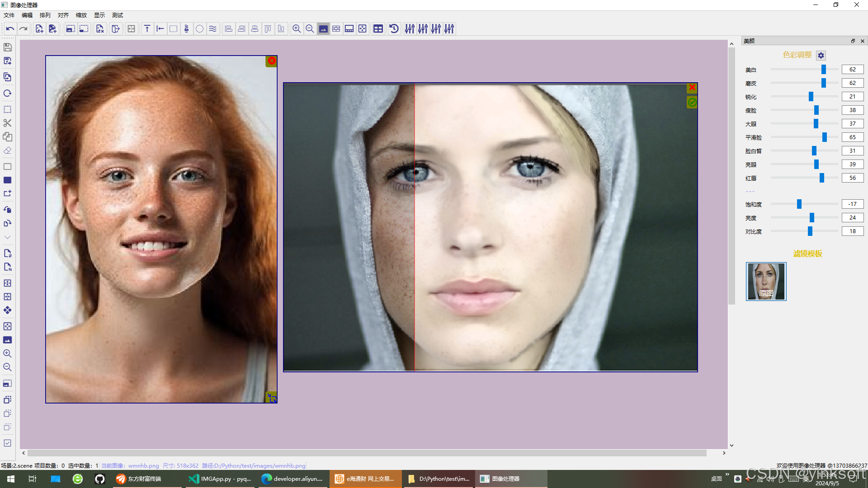868x488 pixels.
Task: Float the 美颜 panel with dock button
Action: click(x=853, y=41)
